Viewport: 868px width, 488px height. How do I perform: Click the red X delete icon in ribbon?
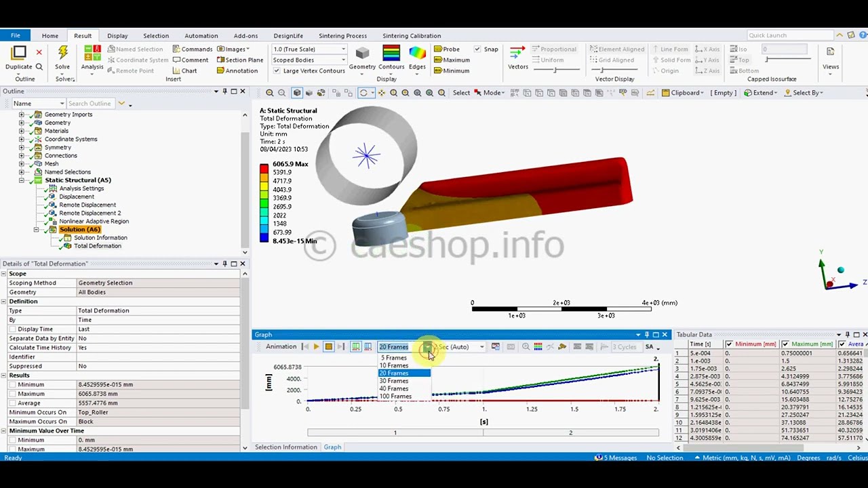[39, 52]
